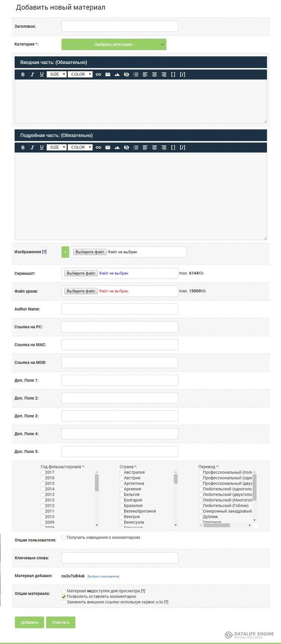This screenshot has width=281, height=644.
Task: Open the [?] help link beside Изображения
Action: (x=44, y=252)
